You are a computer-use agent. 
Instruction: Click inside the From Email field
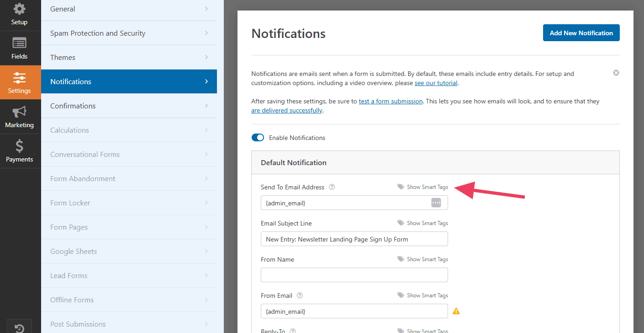tap(354, 311)
